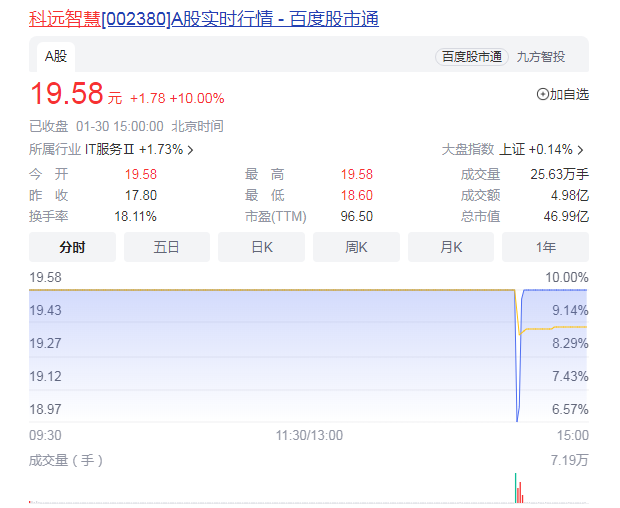
Task: Open the 上证 index link
Action: (512, 149)
